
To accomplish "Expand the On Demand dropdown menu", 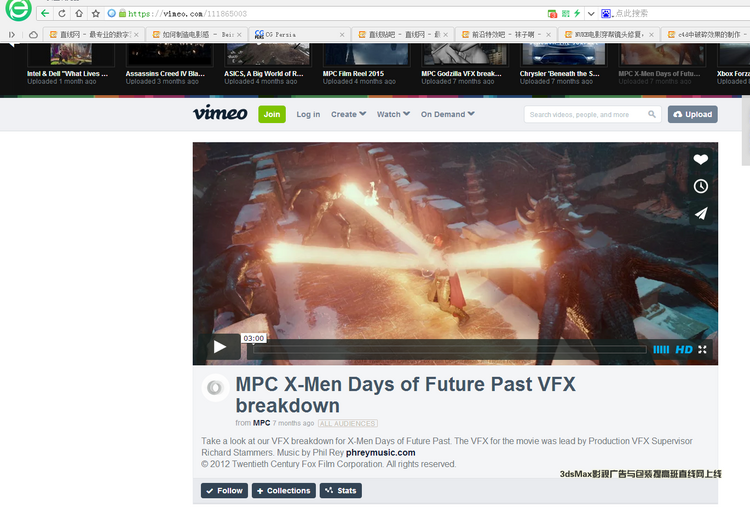I will coord(448,114).
